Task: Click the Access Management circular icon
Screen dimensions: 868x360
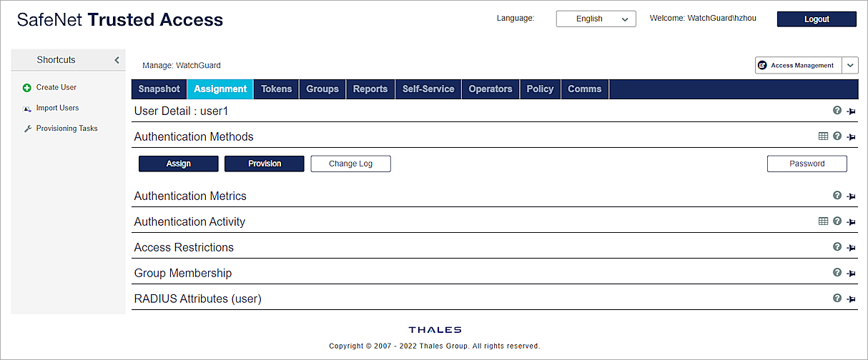Action: point(763,65)
